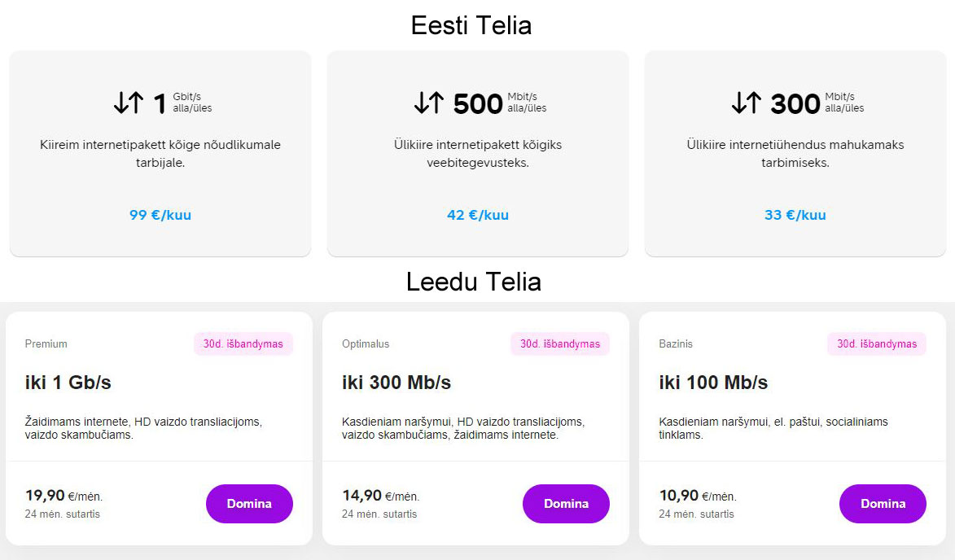The width and height of the screenshot is (955, 560).
Task: Click the Domina button for the Premium plan
Action: coord(249,503)
